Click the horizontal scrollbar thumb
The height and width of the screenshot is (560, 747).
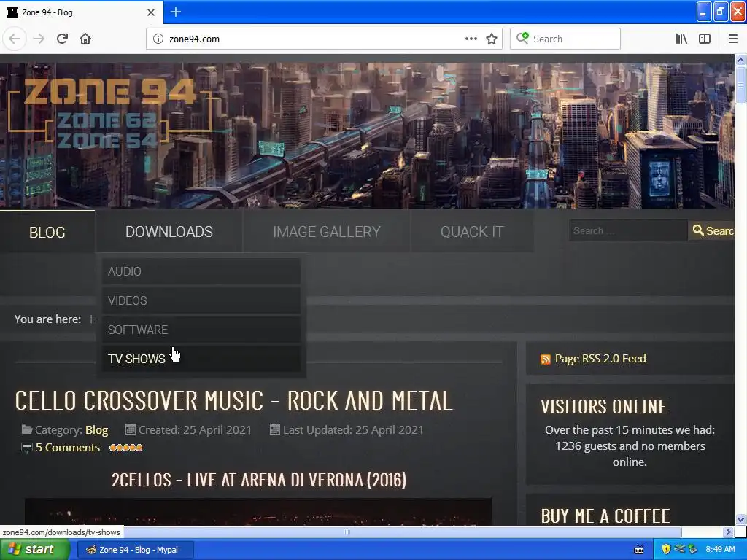point(347,532)
